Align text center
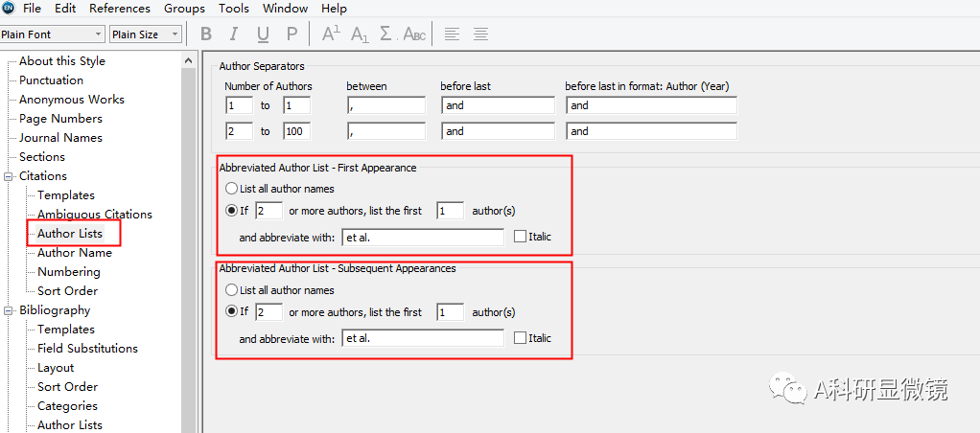Screen dimensions: 980x433 click(480, 34)
